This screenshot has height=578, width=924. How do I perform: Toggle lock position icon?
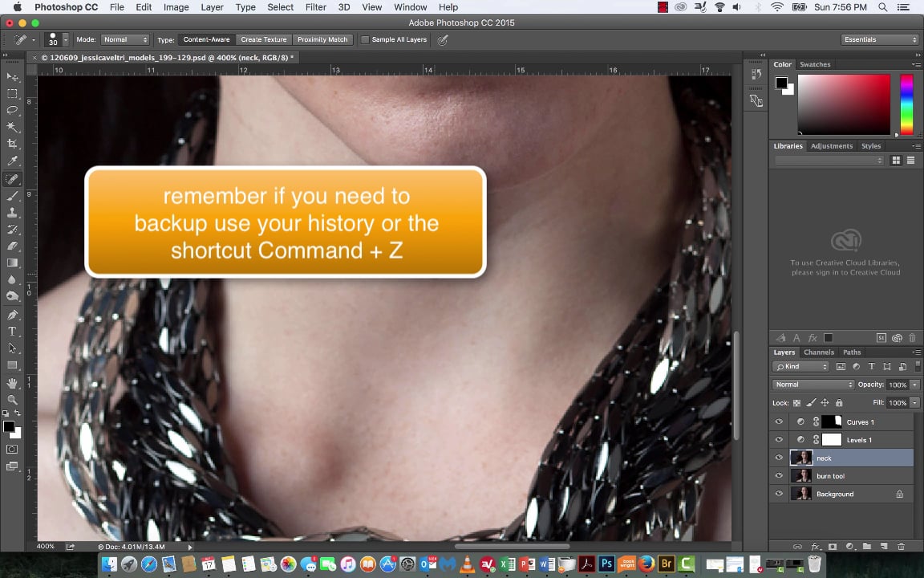click(x=825, y=403)
